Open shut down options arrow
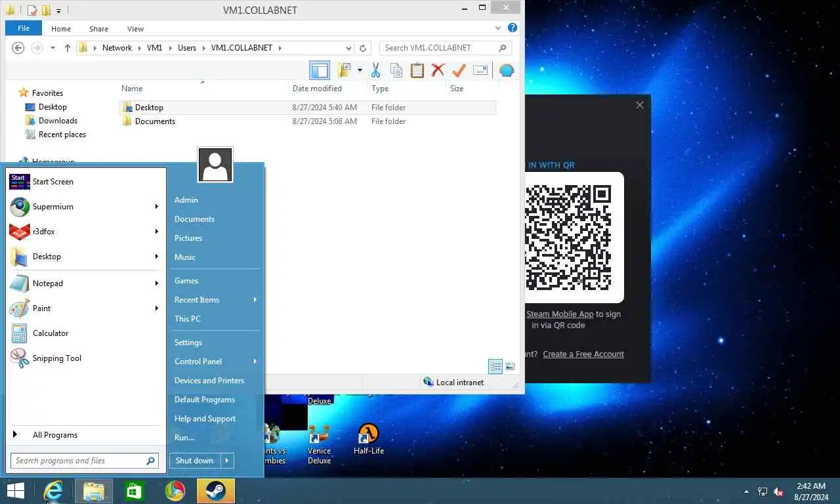The height and width of the screenshot is (504, 840). [227, 461]
